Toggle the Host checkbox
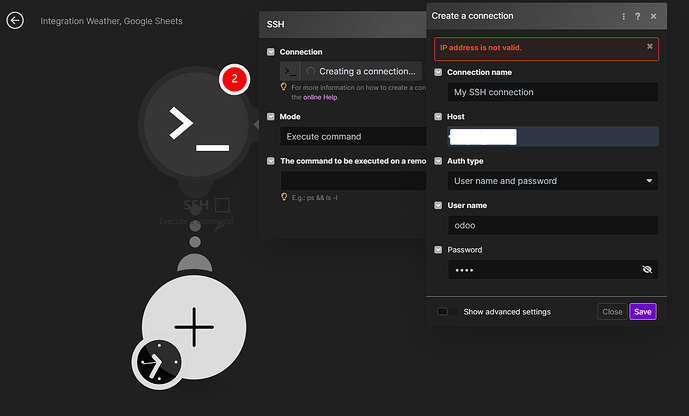Viewport: 689px width, 416px height. 438,116
